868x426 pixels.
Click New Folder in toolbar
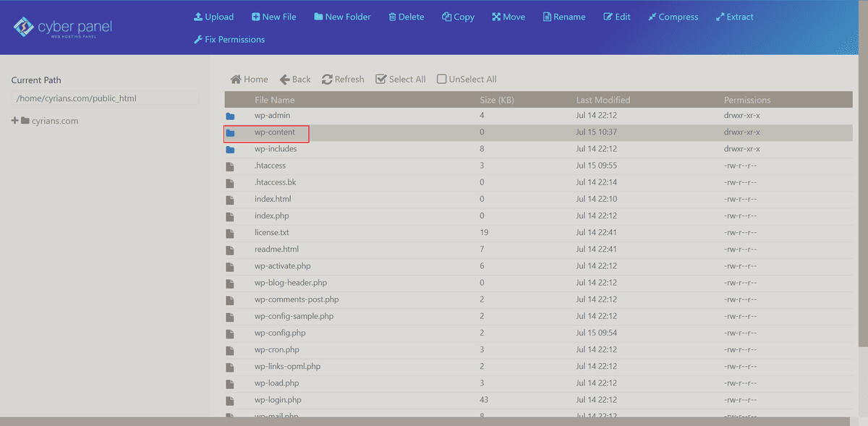click(x=342, y=17)
